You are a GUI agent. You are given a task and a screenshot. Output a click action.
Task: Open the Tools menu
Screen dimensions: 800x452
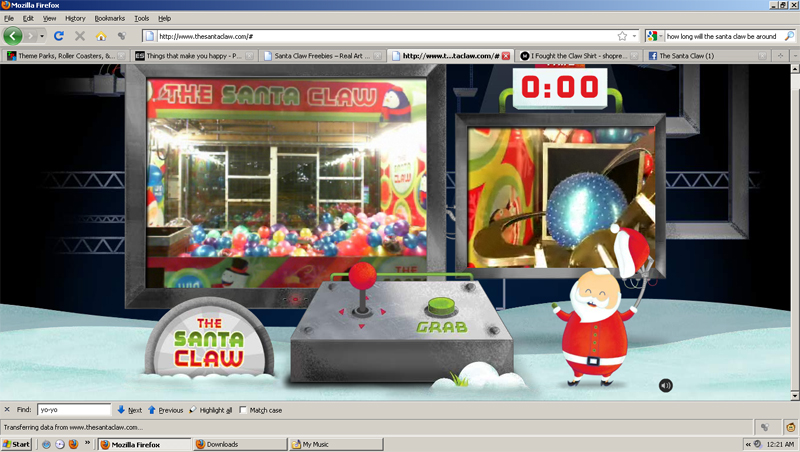[x=142, y=18]
